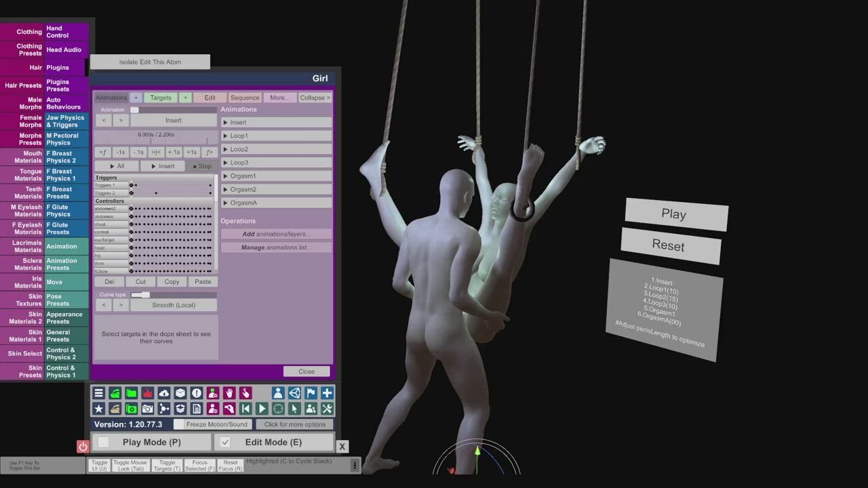The image size is (868, 488).
Task: Click the Collapse > panel button
Action: (x=315, y=98)
